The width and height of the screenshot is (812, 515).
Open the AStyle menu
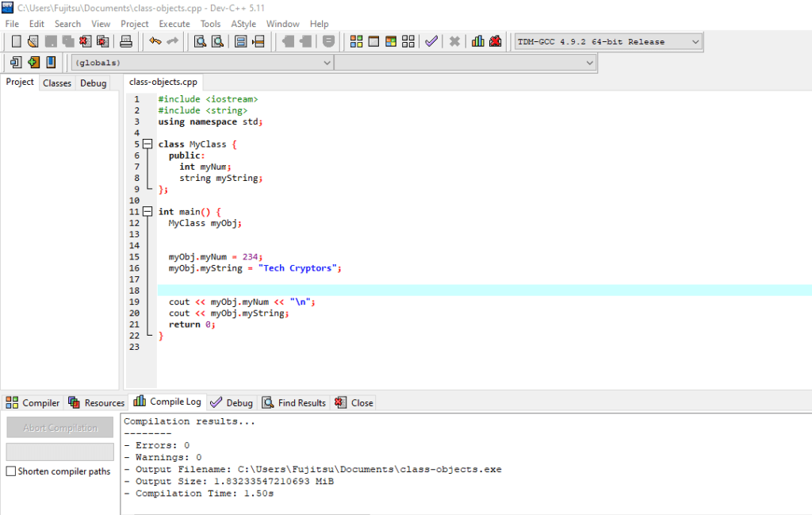click(x=243, y=24)
